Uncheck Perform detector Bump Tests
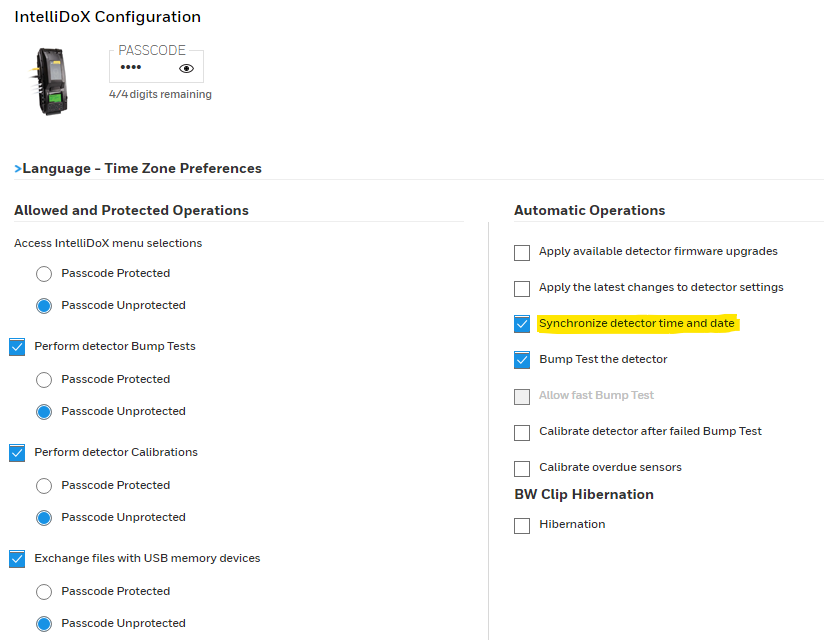This screenshot has width=824, height=640. click(x=17, y=347)
